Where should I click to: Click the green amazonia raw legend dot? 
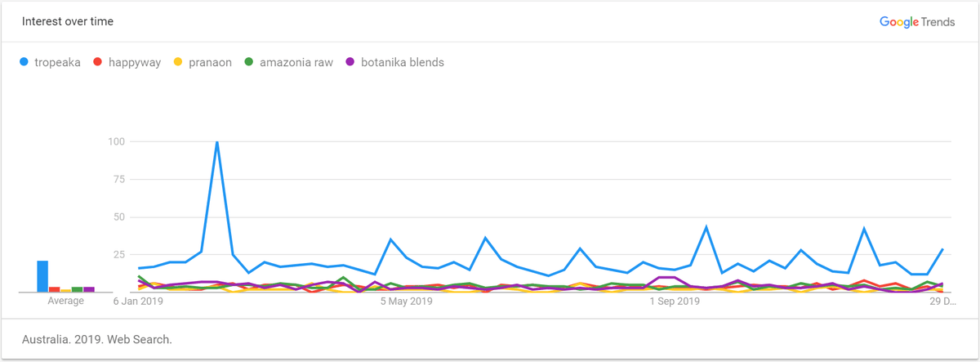point(248,62)
